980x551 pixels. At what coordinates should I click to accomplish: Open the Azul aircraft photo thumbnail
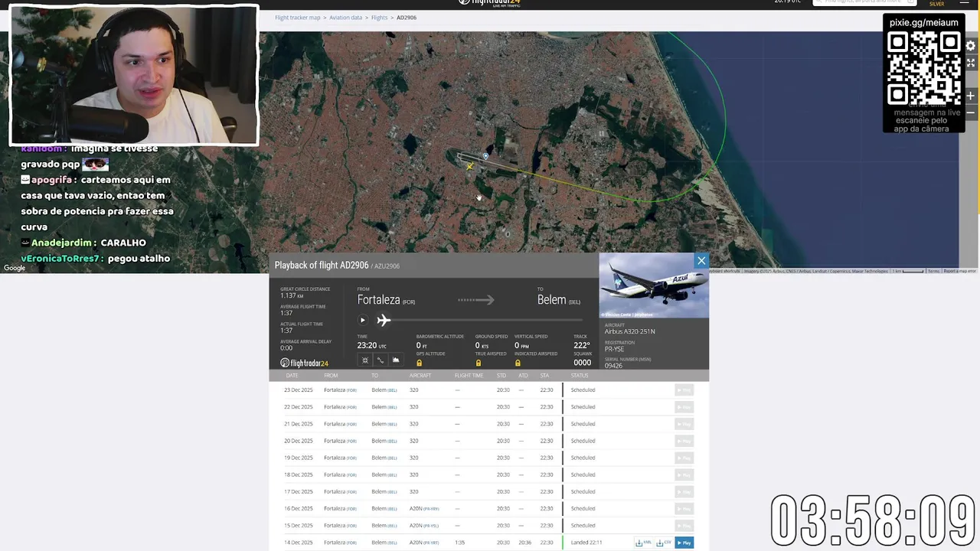point(654,285)
